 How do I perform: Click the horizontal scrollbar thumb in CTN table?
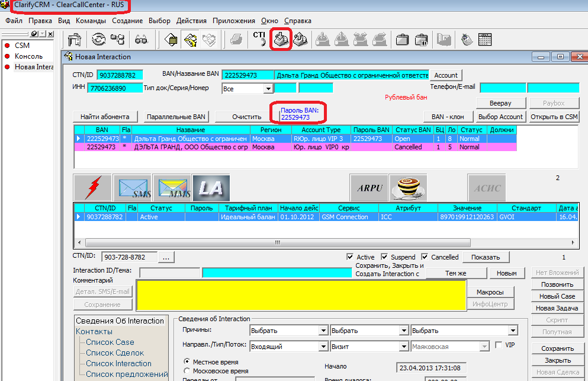[x=278, y=242]
